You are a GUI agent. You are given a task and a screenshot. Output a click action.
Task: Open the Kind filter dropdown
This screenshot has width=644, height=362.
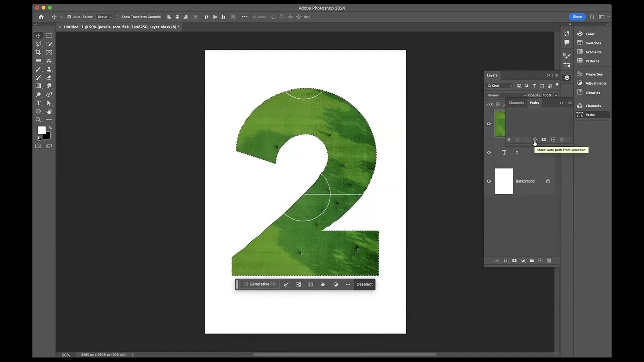coord(500,86)
